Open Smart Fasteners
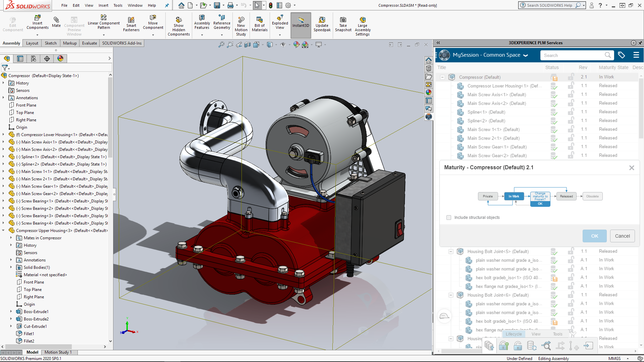This screenshot has height=362, width=644. [x=131, y=23]
